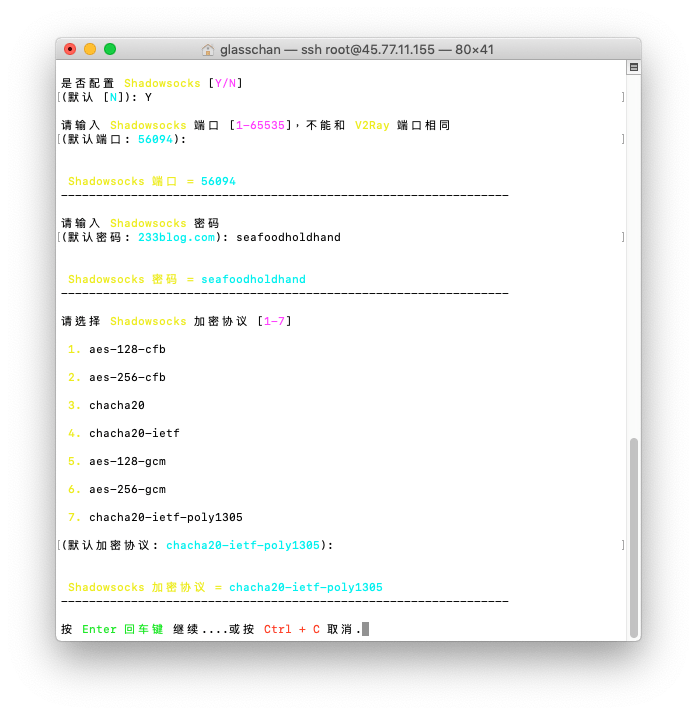Click option '1. aes-128-cfb'
697x715 pixels.
[117, 349]
